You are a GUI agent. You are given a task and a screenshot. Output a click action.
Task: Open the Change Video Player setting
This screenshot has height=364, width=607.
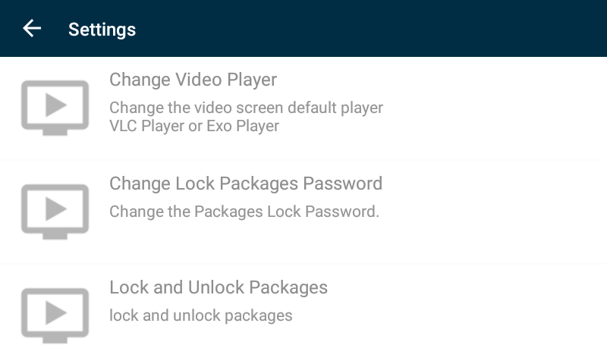point(193,80)
